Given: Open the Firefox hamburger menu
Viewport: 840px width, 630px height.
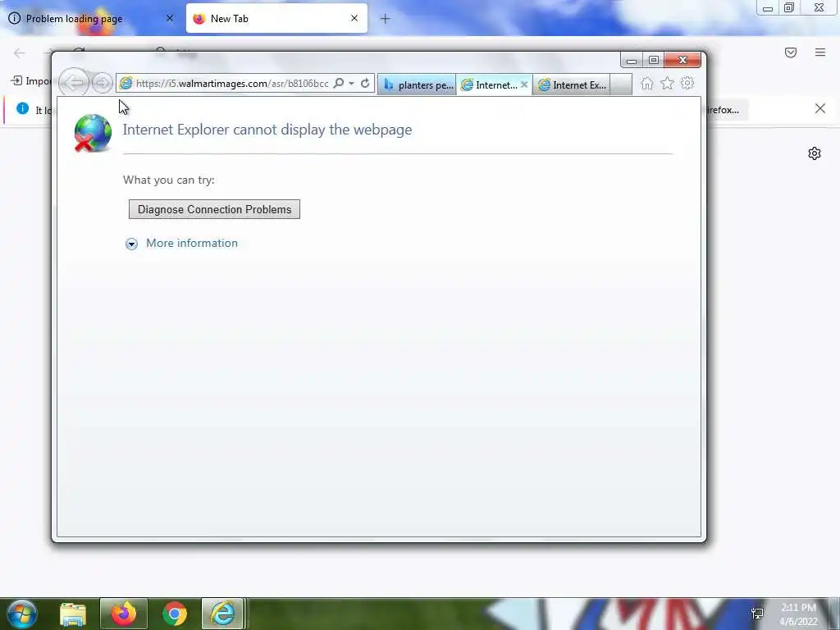Looking at the screenshot, I should pos(820,52).
